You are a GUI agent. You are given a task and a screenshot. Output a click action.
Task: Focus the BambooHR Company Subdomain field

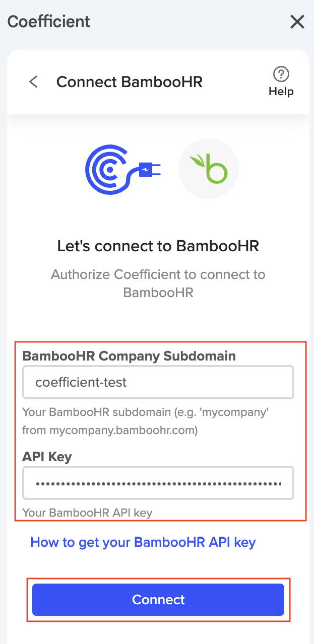pos(158,382)
